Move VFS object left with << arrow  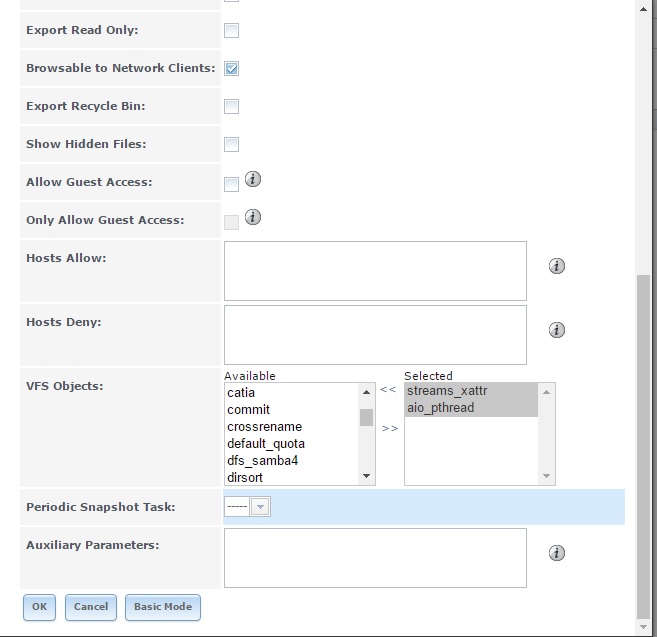point(388,389)
